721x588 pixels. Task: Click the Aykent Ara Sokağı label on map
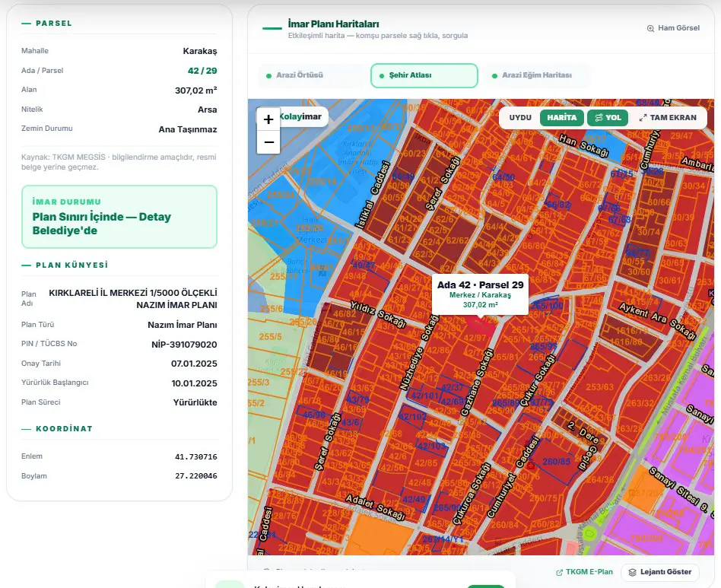pos(657,321)
